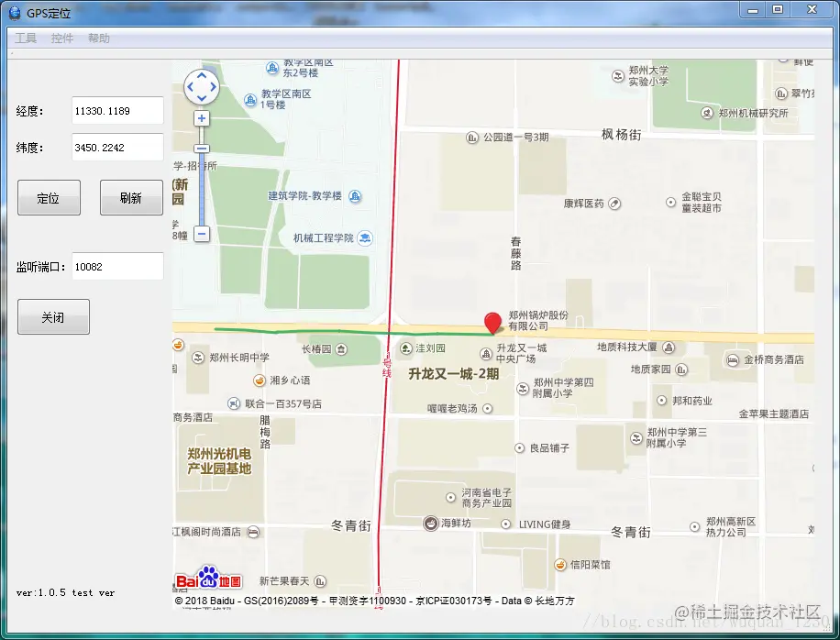Screen dimensions: 840x640
Task: Pan the map right with the right arrow
Action: click(214, 87)
